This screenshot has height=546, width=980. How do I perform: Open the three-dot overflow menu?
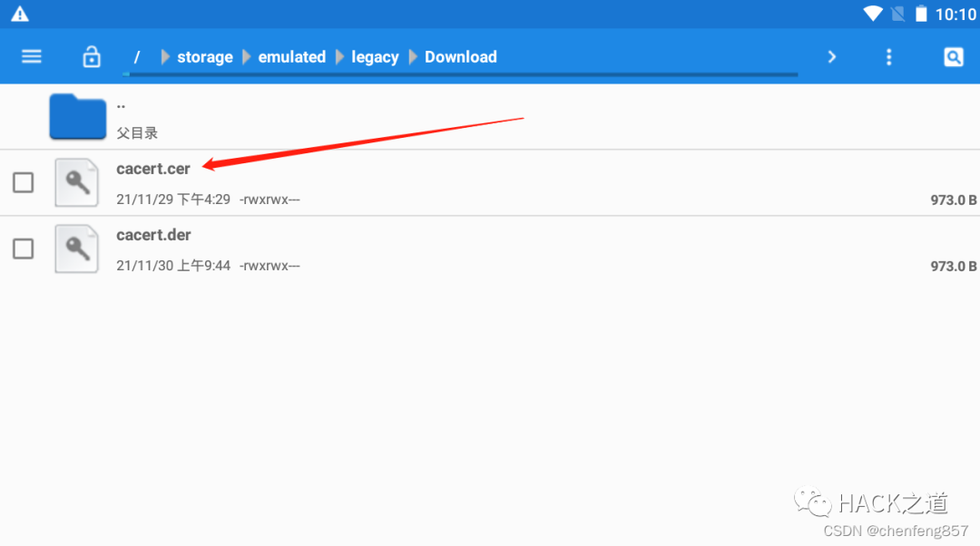click(x=888, y=57)
